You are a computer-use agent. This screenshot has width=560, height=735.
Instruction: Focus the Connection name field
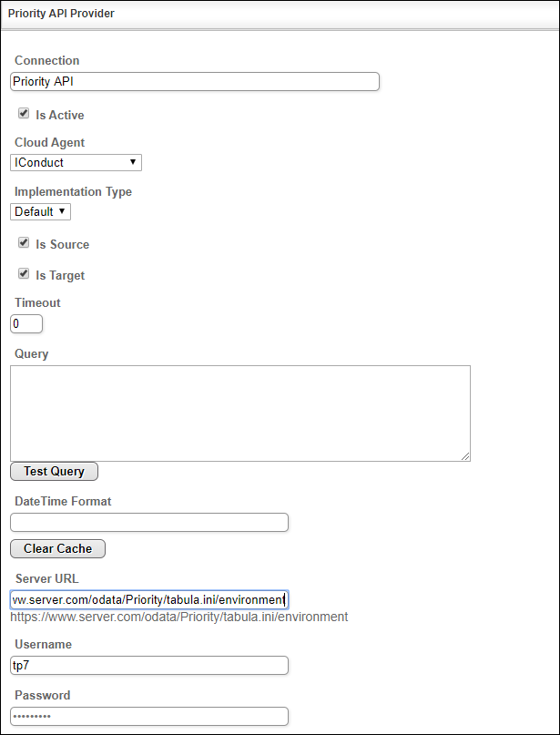[x=195, y=82]
